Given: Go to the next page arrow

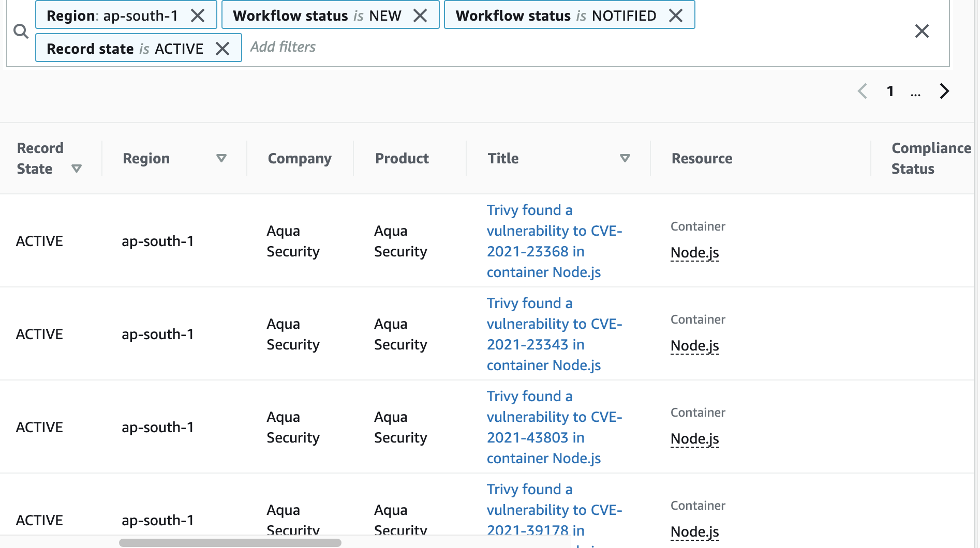Looking at the screenshot, I should click(944, 91).
